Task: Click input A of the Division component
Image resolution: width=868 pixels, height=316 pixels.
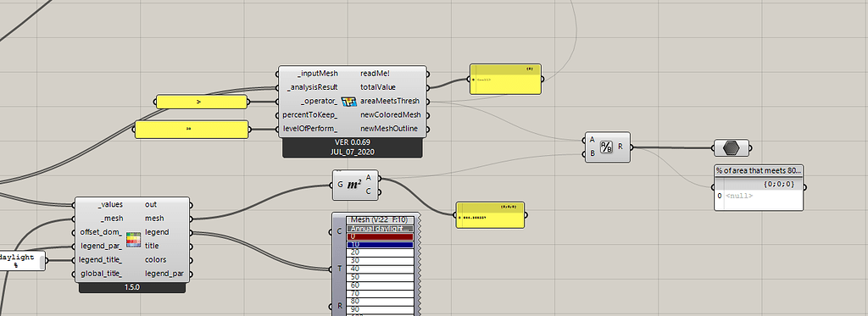Action: pos(593,140)
